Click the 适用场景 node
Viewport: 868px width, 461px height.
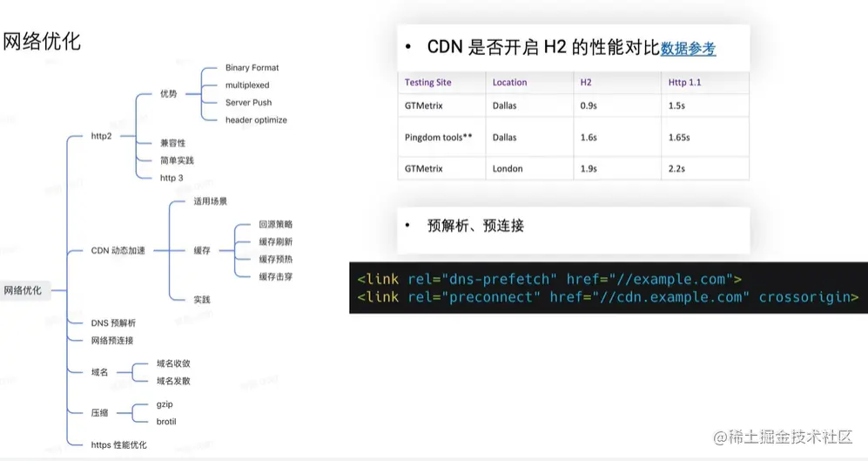[211, 201]
